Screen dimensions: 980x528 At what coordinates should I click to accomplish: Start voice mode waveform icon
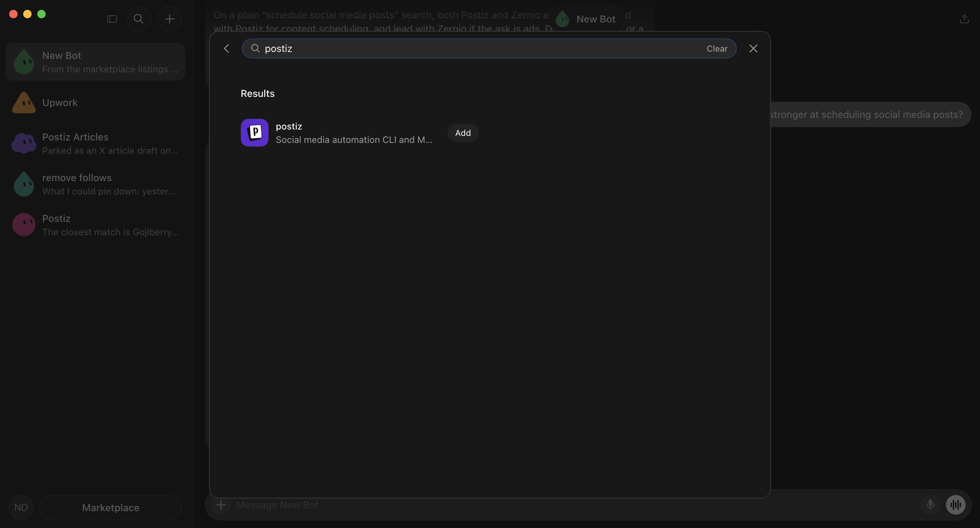coord(956,505)
